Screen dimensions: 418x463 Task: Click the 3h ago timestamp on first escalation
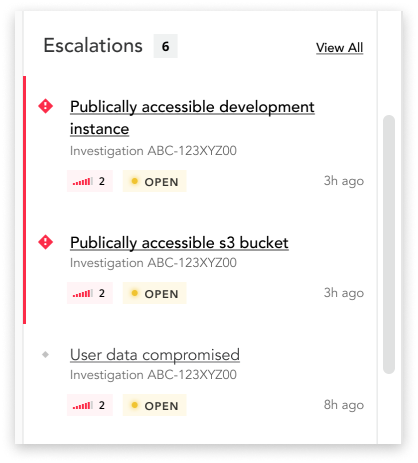[344, 181]
